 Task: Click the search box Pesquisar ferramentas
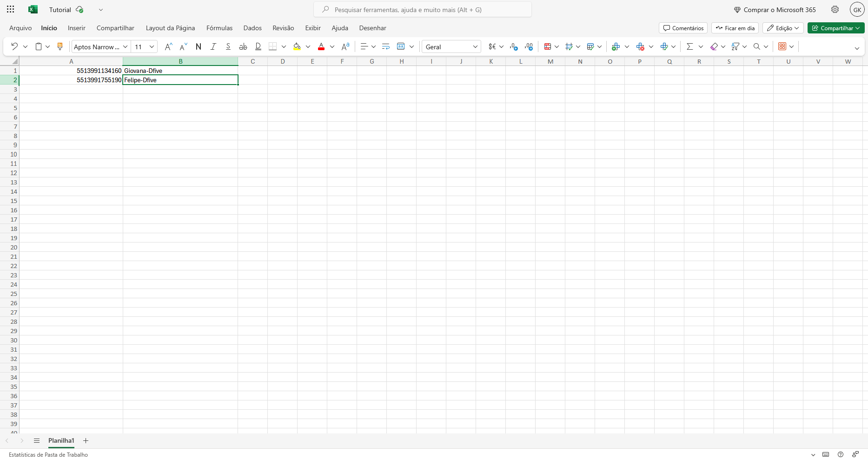(x=422, y=9)
